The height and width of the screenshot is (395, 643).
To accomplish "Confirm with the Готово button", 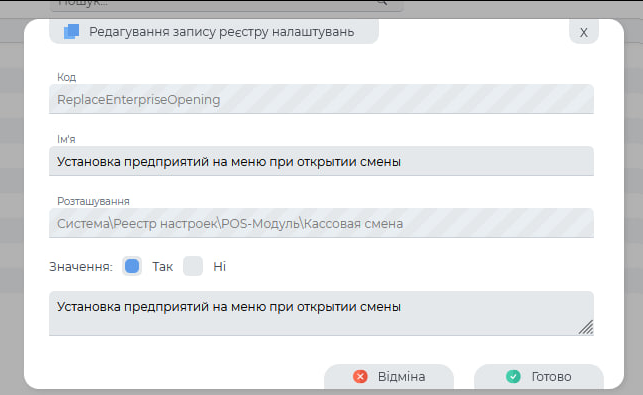I will tap(538, 376).
